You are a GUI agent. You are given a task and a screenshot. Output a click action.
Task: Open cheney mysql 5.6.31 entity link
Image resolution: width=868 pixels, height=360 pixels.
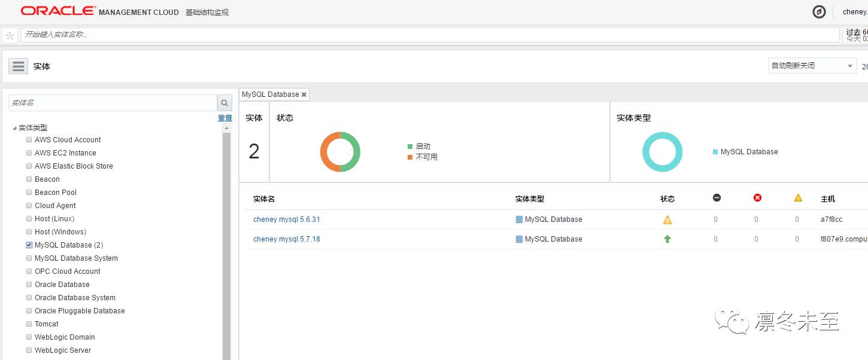point(287,219)
